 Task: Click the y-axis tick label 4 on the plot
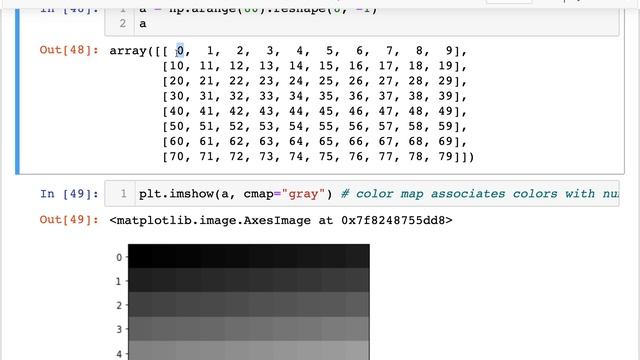pyautogui.click(x=119, y=353)
